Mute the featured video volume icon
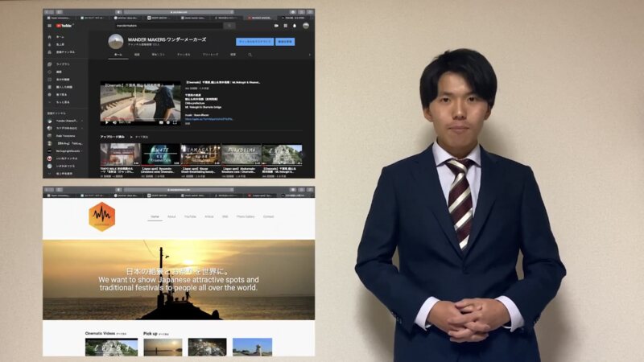This screenshot has height=362, width=644. tap(114, 122)
